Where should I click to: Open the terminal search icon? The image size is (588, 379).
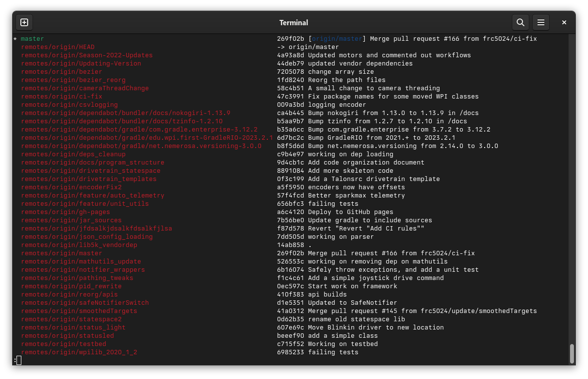click(x=520, y=22)
